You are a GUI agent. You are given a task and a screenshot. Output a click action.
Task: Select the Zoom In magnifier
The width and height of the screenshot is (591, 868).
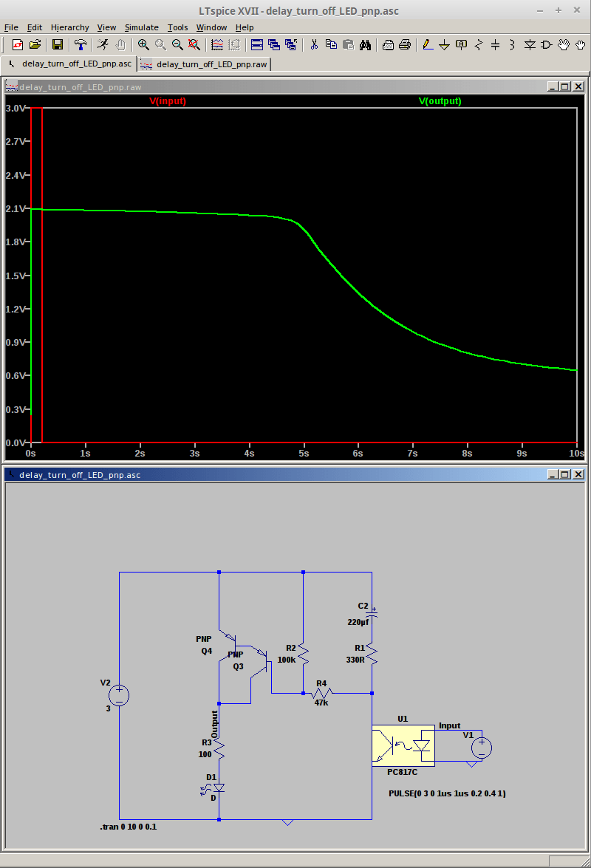pyautogui.click(x=143, y=45)
